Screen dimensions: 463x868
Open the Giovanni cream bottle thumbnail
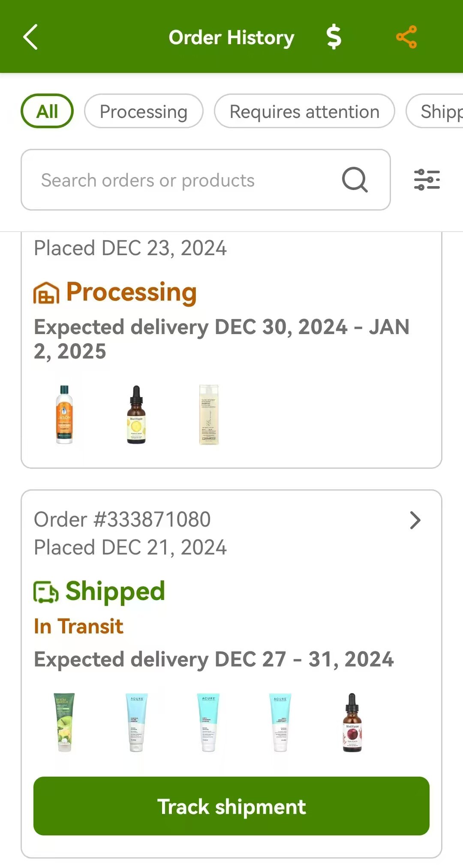point(209,414)
